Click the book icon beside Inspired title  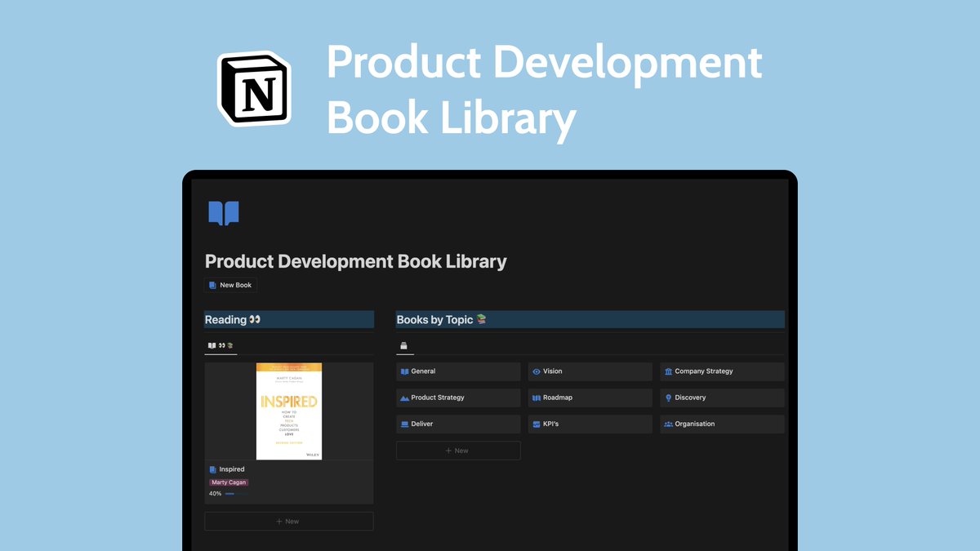point(213,469)
